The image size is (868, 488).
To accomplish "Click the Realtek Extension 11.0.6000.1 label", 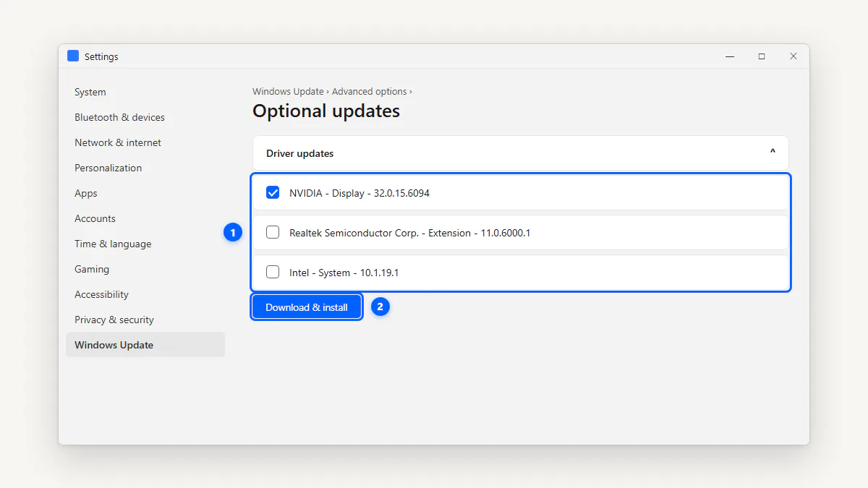I will [409, 233].
